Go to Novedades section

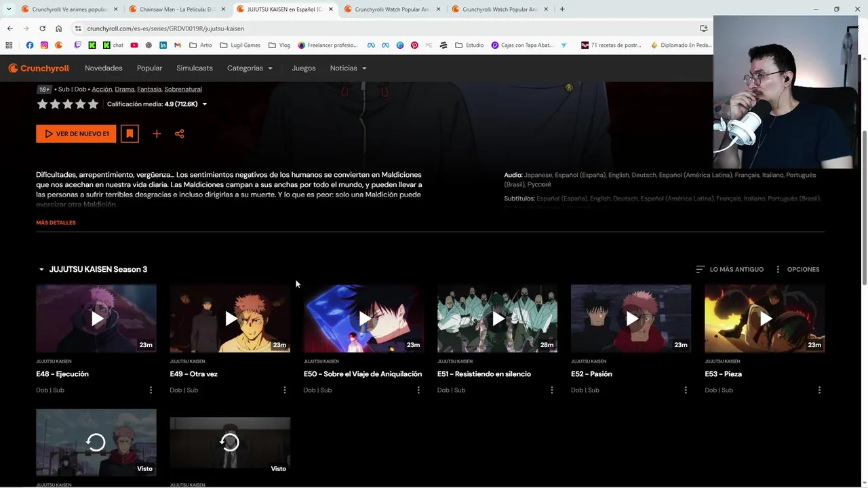[x=104, y=68]
